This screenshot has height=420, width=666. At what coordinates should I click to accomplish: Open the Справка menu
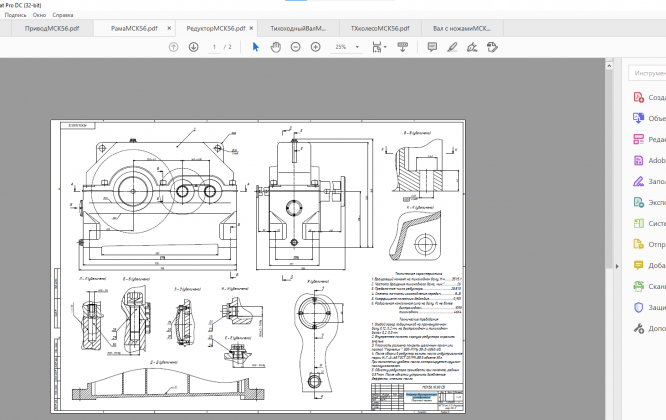click(x=63, y=16)
